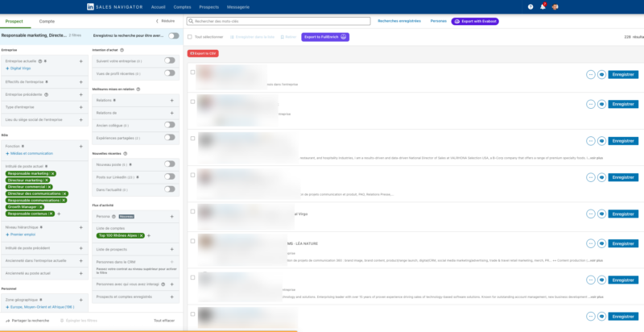This screenshot has height=332, width=644.
Task: Enable Dans l'actualité filter
Action: (x=170, y=189)
